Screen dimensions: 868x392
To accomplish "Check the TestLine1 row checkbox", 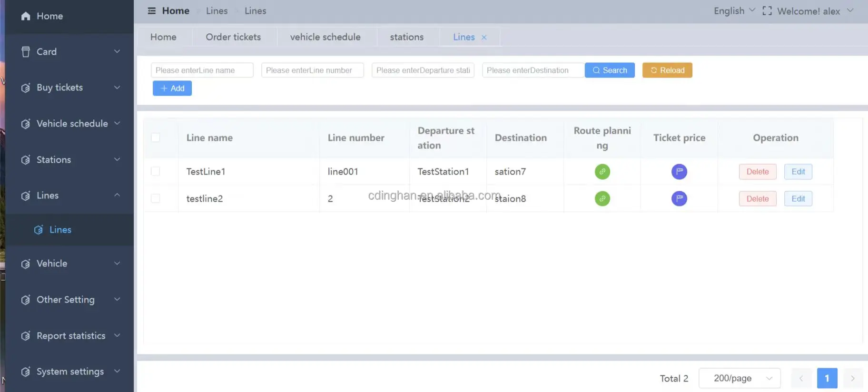I will [x=156, y=172].
